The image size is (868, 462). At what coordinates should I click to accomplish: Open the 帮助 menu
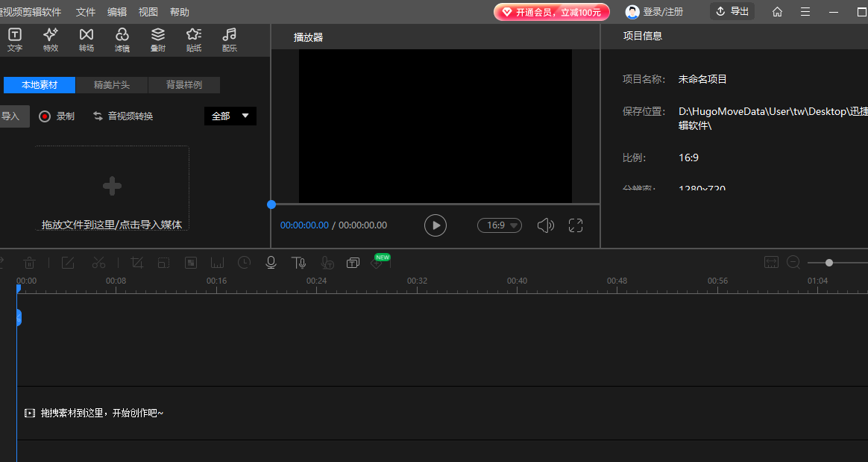click(180, 12)
